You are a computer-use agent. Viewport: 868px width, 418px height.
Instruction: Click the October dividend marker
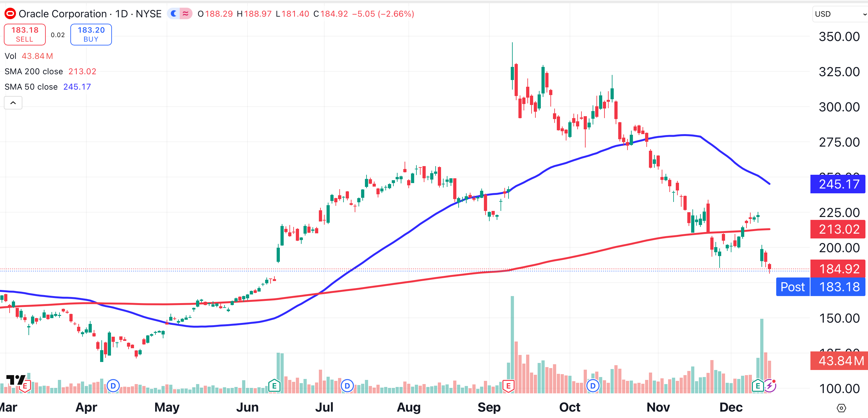point(593,386)
